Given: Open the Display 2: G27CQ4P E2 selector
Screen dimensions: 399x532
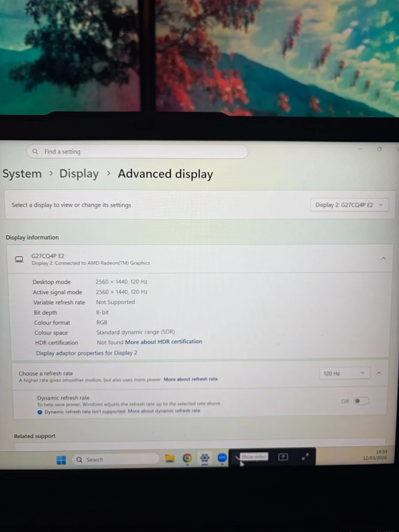Looking at the screenshot, I should click(349, 205).
